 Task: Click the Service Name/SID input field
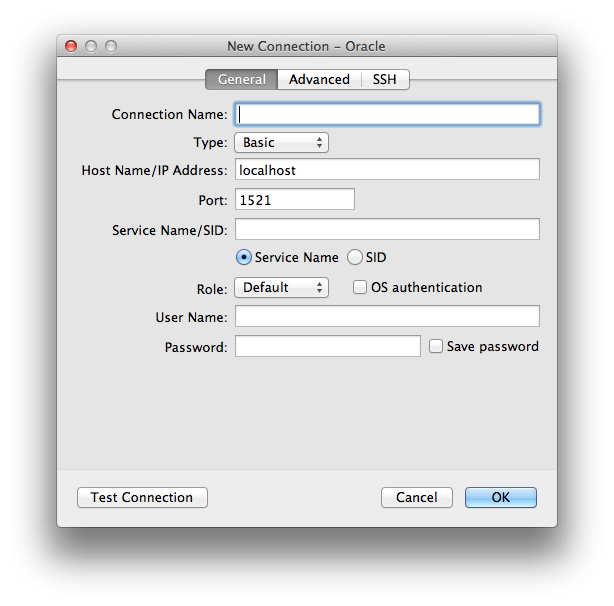pos(387,229)
